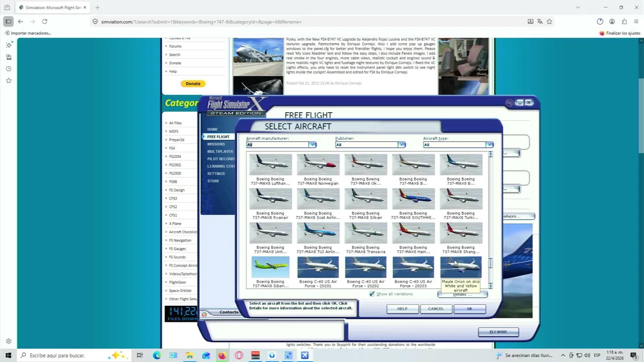
Task: Open the Opera icon in taskbar
Action: pyautogui.click(x=239, y=355)
